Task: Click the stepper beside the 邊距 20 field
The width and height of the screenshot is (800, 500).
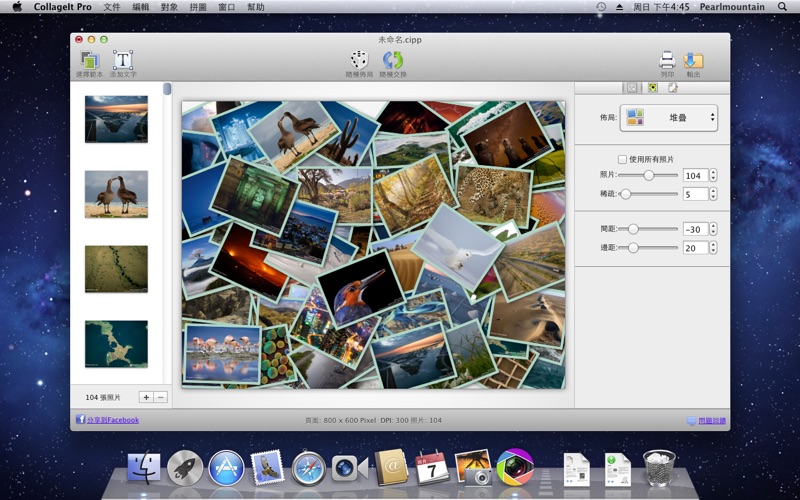Action: (713, 248)
